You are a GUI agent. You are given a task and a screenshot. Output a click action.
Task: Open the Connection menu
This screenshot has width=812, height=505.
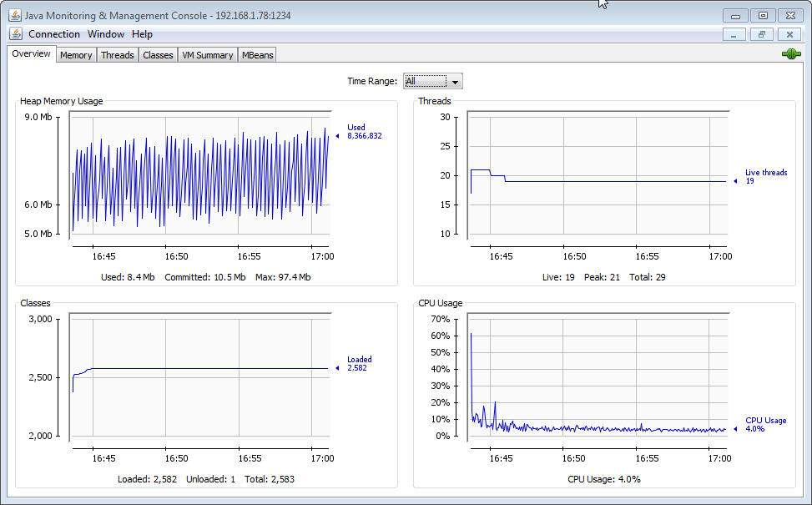tap(54, 34)
